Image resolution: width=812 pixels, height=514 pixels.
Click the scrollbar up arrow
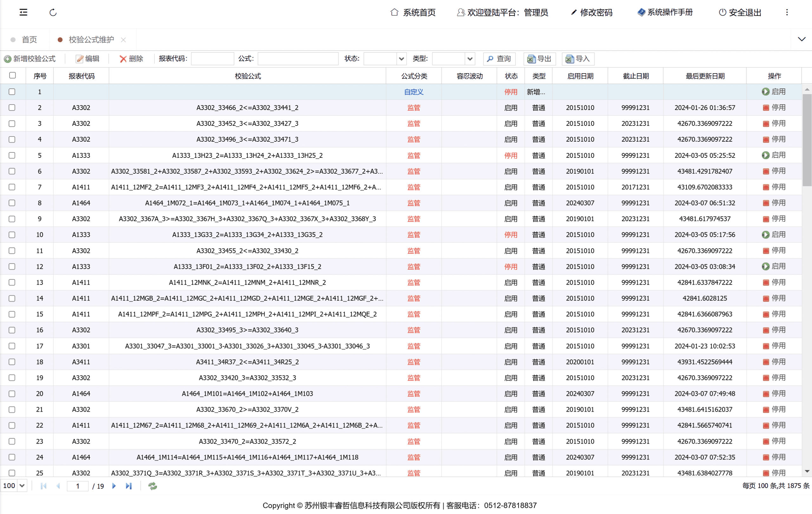click(x=807, y=89)
